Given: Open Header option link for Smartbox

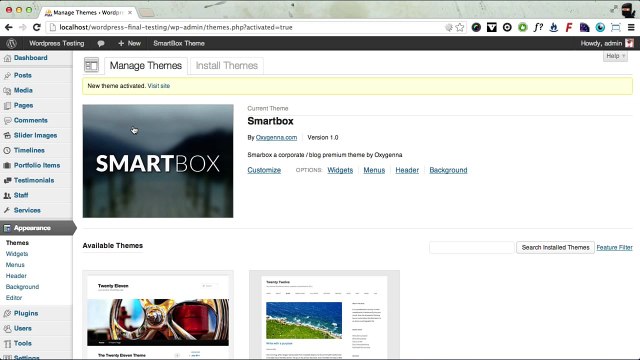Looking at the screenshot, I should [x=407, y=170].
